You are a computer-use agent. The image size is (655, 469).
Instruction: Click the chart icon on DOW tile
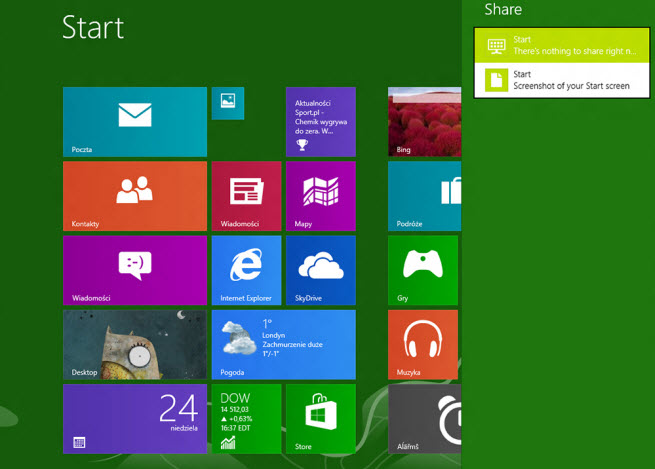tap(228, 442)
